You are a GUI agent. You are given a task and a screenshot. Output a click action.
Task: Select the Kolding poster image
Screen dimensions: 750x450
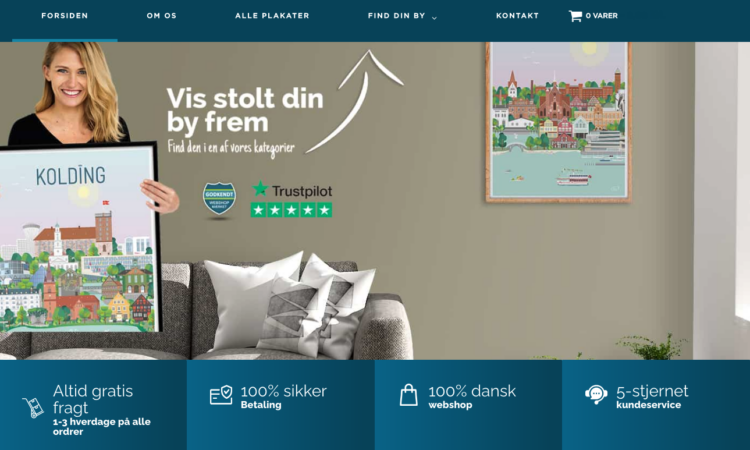[78, 238]
